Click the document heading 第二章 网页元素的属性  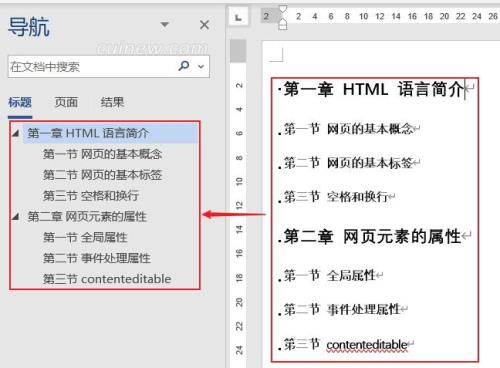372,236
